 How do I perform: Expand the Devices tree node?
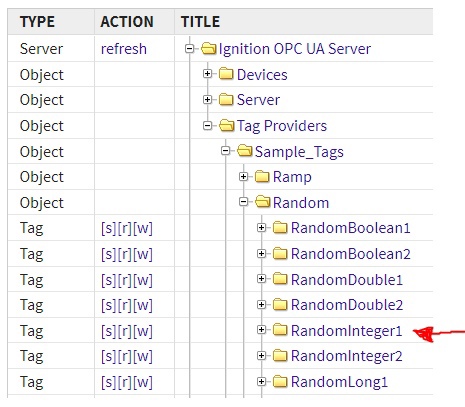pyautogui.click(x=207, y=74)
